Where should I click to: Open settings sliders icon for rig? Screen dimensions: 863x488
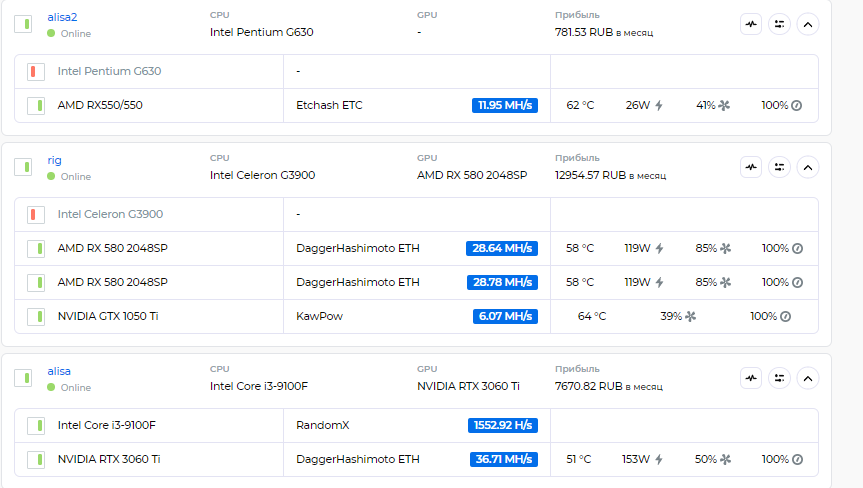coord(779,167)
